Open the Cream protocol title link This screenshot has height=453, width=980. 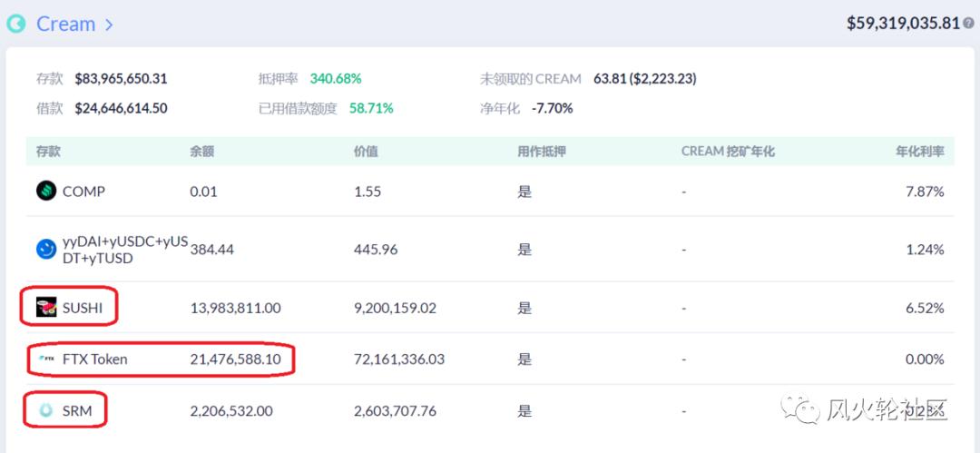tap(65, 25)
